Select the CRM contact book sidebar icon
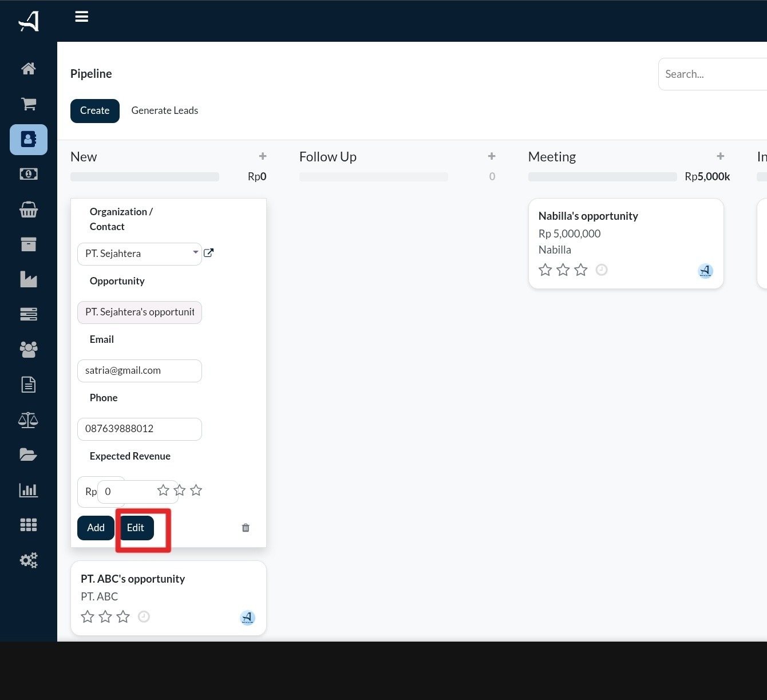The image size is (767, 700). tap(29, 139)
